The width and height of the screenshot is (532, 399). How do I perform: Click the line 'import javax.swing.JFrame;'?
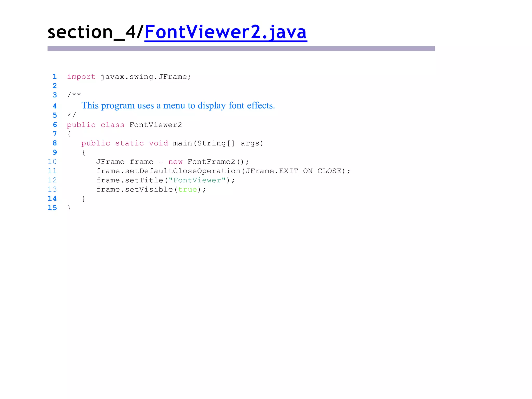coord(129,77)
